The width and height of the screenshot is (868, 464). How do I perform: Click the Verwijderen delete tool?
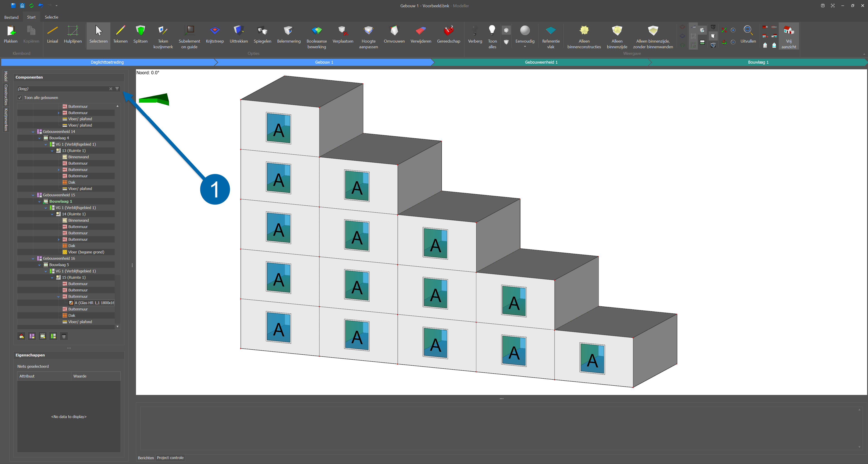point(421,35)
